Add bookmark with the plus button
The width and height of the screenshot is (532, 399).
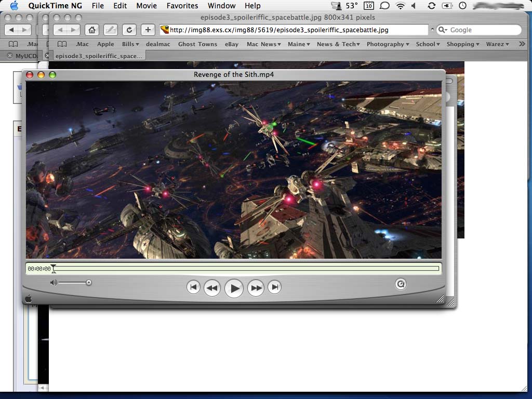point(148,30)
